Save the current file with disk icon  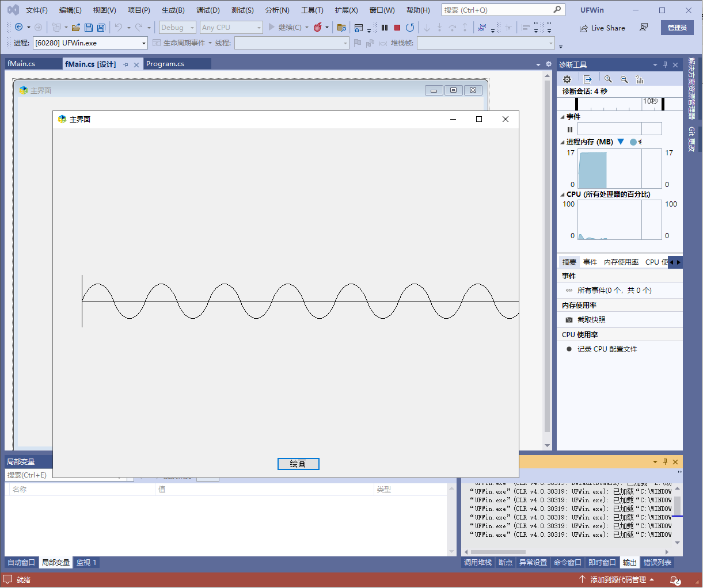89,27
